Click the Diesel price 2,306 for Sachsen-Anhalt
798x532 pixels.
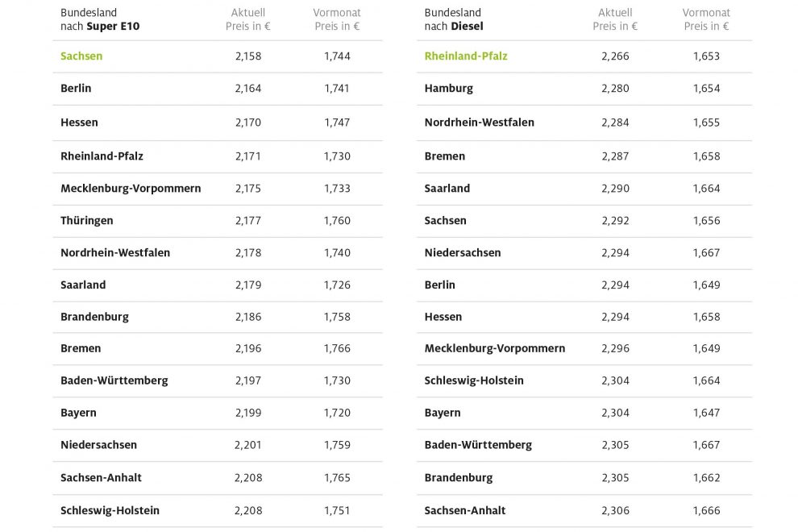click(x=615, y=510)
